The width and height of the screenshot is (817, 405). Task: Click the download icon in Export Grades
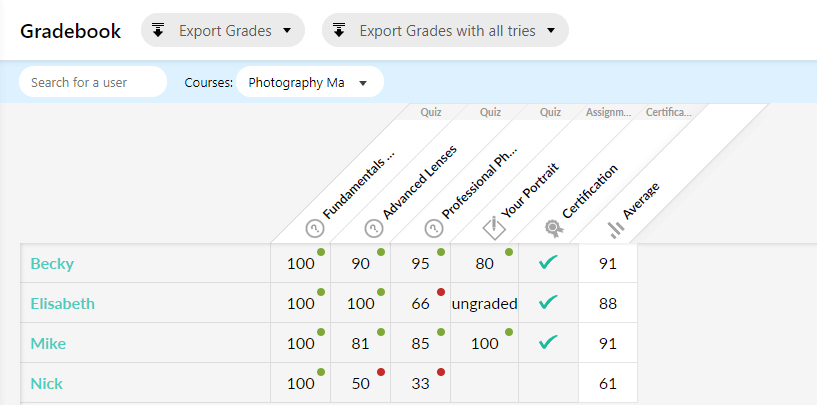(158, 30)
